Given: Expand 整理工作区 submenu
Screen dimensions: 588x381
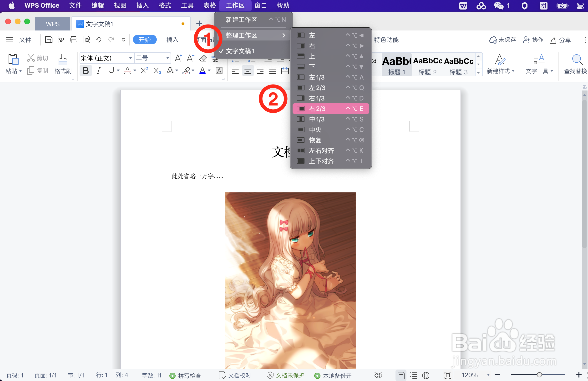Looking at the screenshot, I should pos(253,35).
